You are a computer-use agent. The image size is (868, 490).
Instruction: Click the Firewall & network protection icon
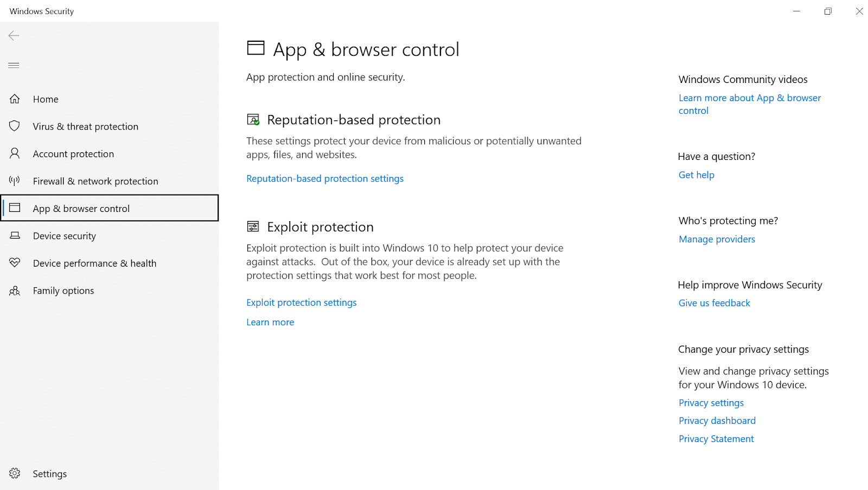click(15, 180)
